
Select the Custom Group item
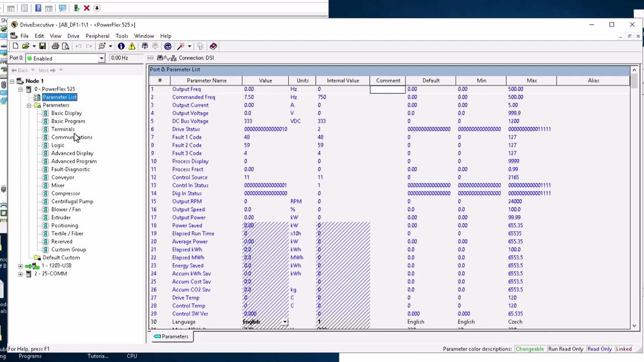coord(68,250)
